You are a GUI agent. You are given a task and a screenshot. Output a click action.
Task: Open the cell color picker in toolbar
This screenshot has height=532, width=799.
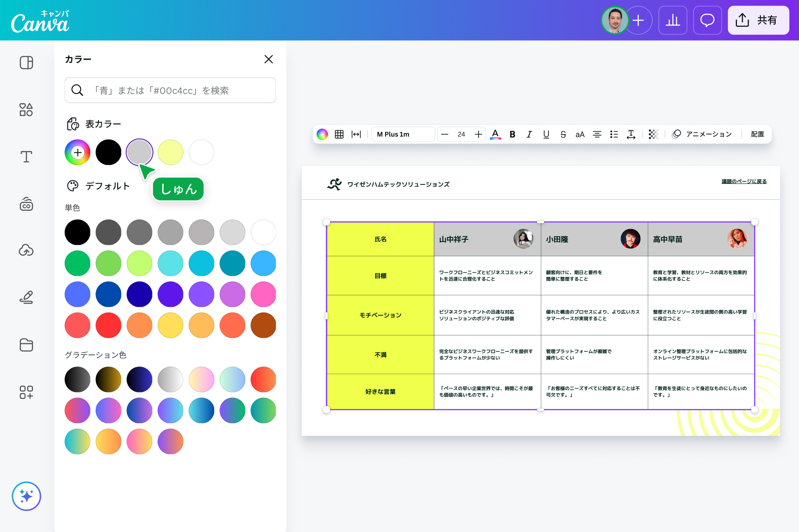tap(322, 134)
